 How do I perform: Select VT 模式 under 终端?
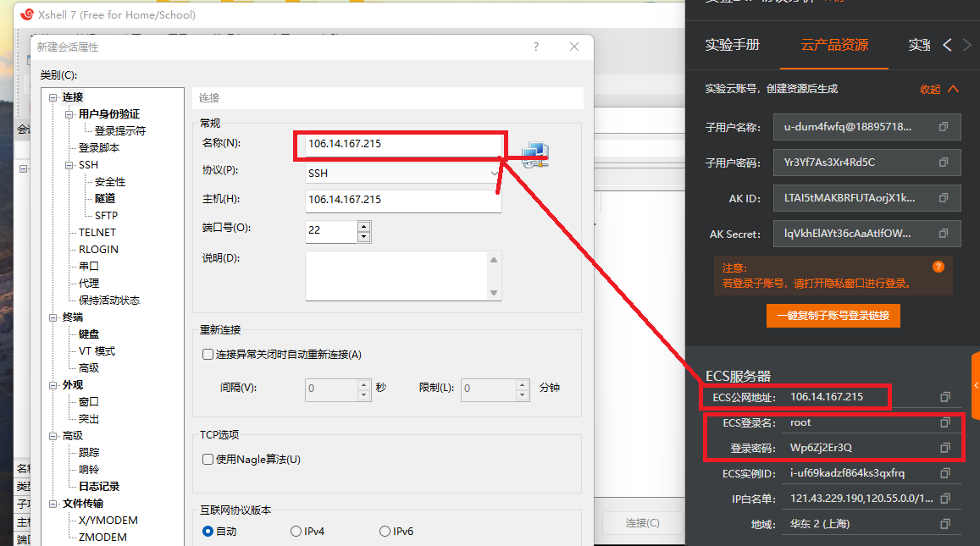(97, 351)
